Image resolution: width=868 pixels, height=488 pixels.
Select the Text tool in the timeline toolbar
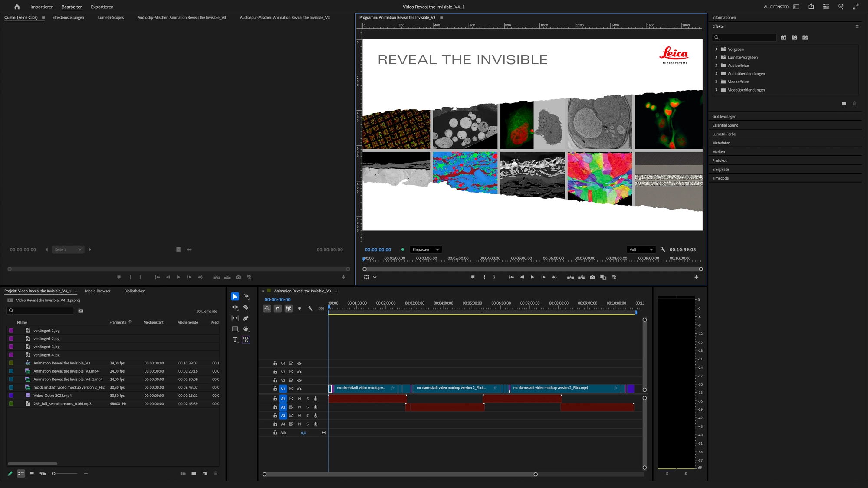(x=235, y=340)
